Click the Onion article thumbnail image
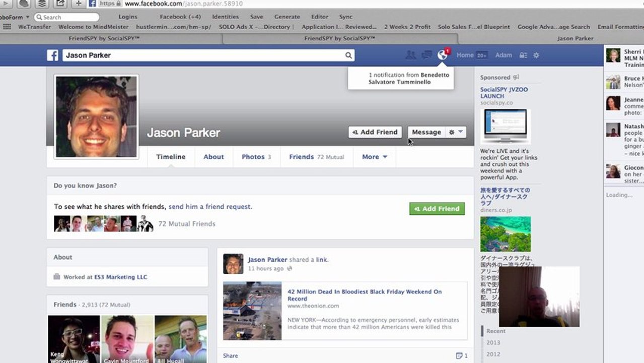This screenshot has height=363, width=644. (x=252, y=311)
